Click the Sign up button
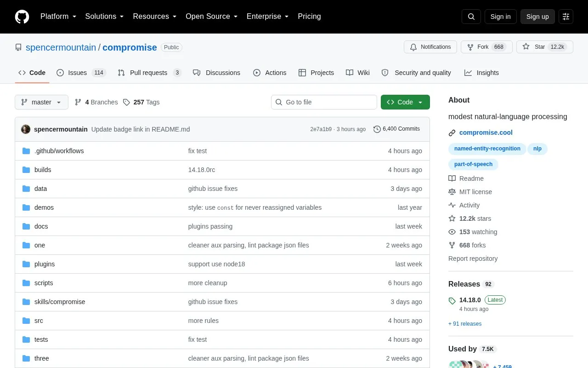The image size is (588, 368). tap(537, 17)
